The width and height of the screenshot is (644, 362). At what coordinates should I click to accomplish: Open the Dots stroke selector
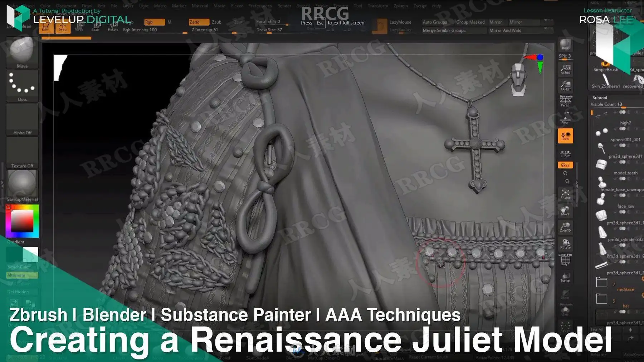pyautogui.click(x=22, y=86)
